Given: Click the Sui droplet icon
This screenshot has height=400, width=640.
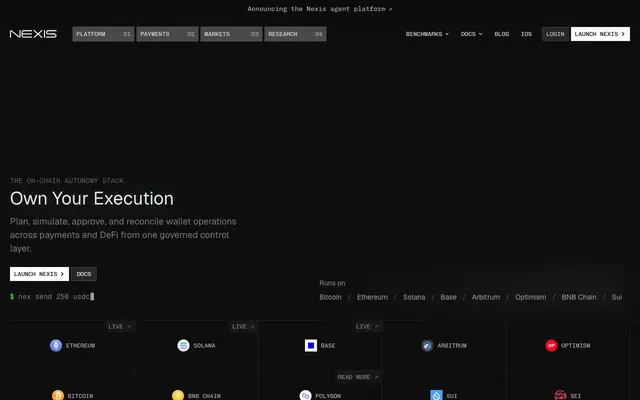Looking at the screenshot, I should tap(436, 395).
